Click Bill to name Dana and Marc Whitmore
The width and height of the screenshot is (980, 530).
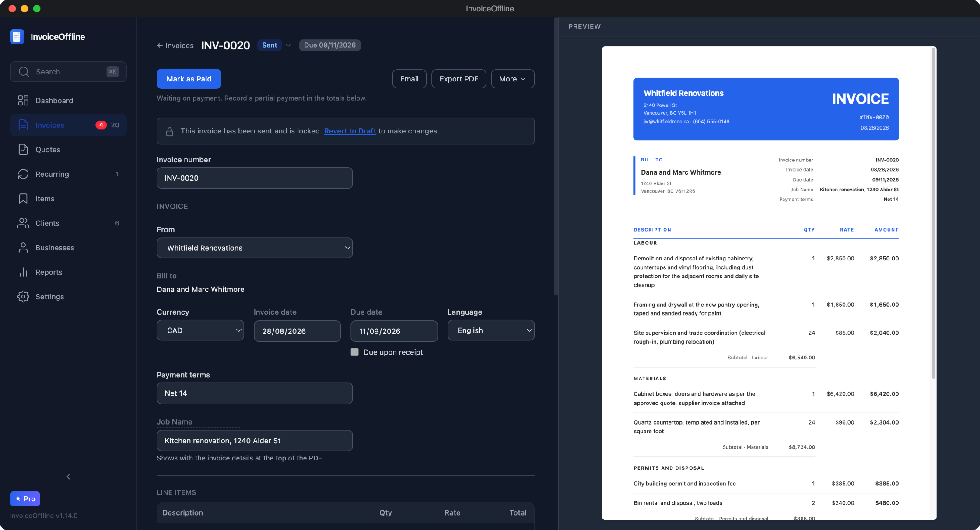[x=201, y=290]
